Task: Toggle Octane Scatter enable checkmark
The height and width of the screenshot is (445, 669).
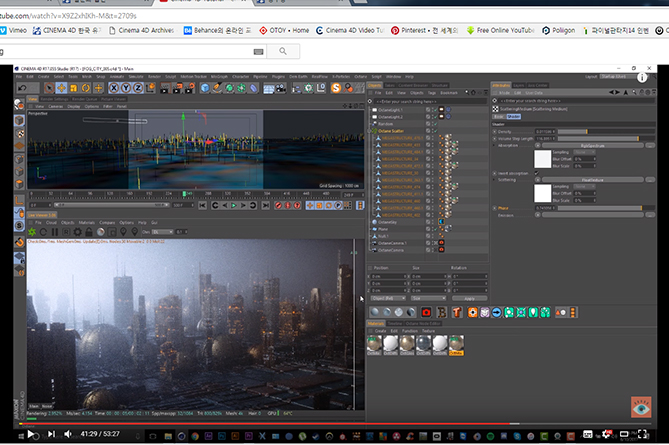Action: tap(435, 131)
